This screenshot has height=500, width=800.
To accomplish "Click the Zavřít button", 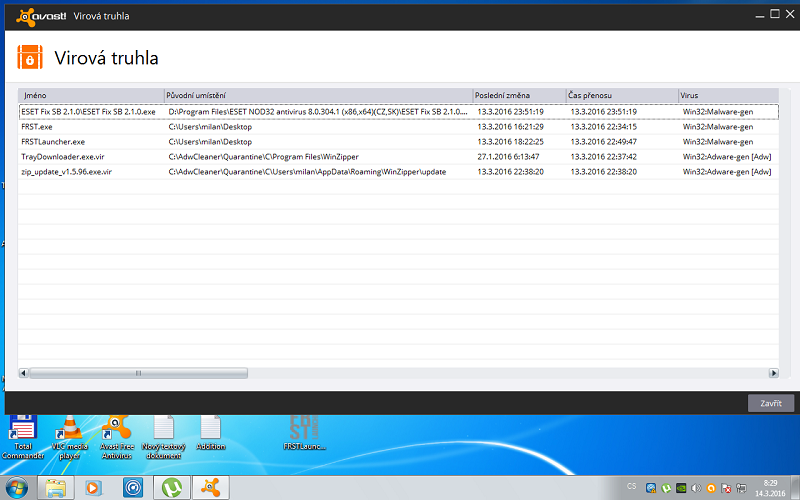I will point(770,403).
